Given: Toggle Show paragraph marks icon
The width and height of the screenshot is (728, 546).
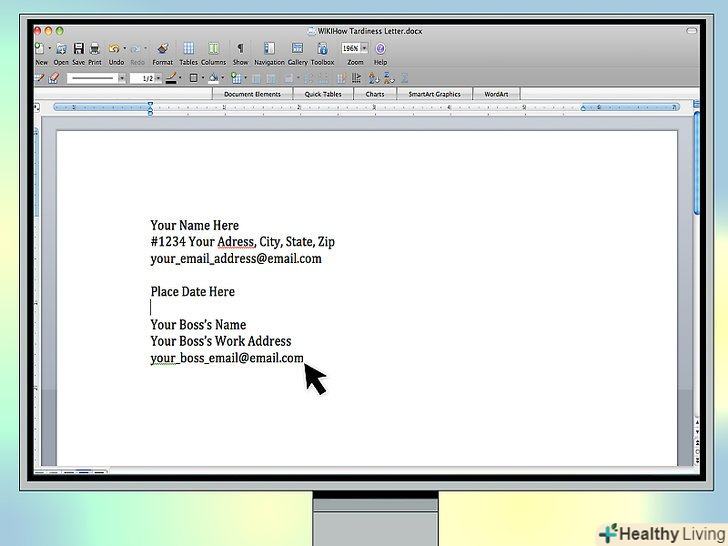Looking at the screenshot, I should [240, 48].
